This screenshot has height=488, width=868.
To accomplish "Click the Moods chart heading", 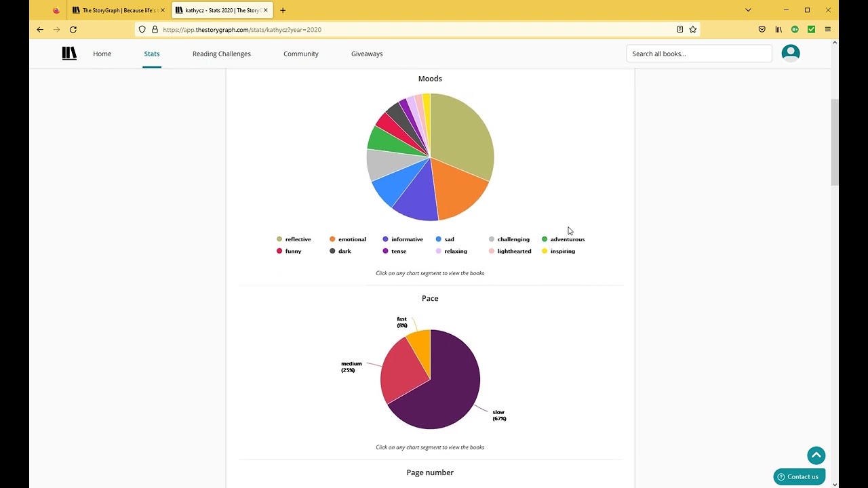I will (430, 79).
